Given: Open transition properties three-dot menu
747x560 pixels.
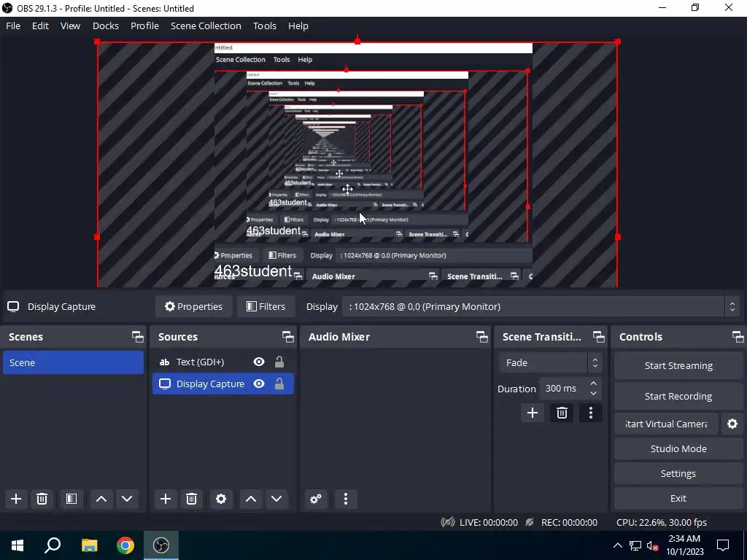Looking at the screenshot, I should click(x=591, y=413).
